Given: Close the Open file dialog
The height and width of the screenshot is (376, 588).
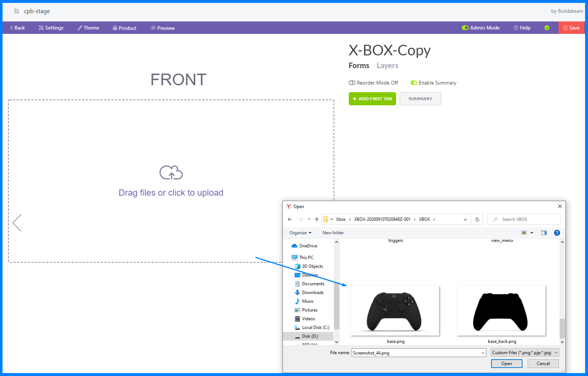Looking at the screenshot, I should tap(560, 206).
